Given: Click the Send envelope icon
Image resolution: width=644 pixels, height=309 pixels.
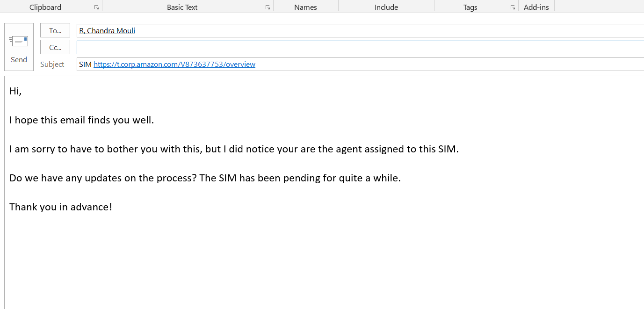Looking at the screenshot, I should tap(19, 41).
